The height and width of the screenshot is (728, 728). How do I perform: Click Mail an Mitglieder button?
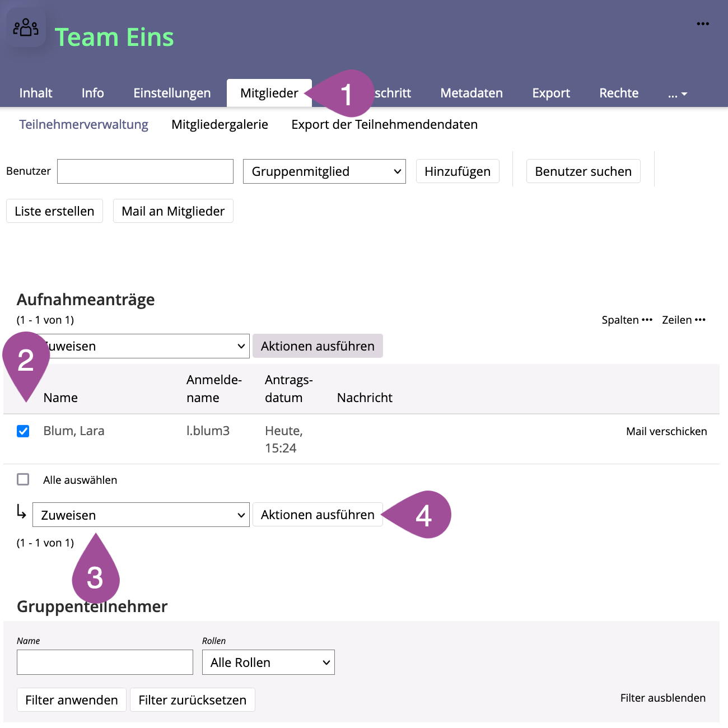173,211
